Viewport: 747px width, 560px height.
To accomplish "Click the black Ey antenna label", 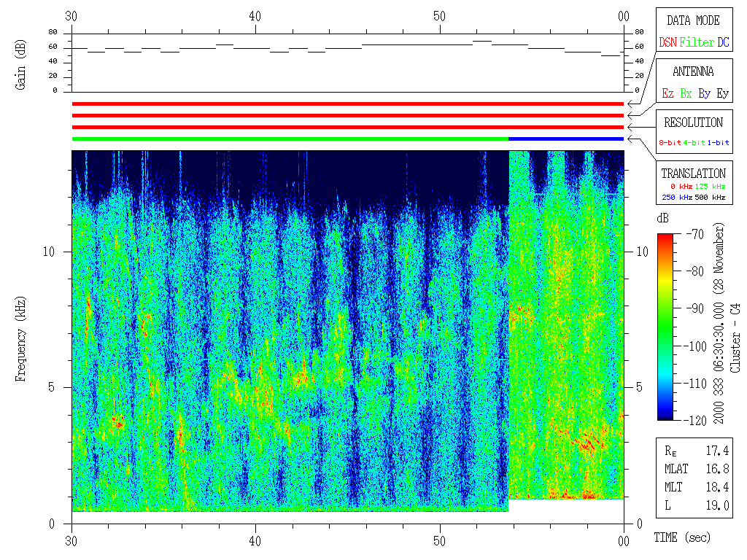I will tap(722, 94).
